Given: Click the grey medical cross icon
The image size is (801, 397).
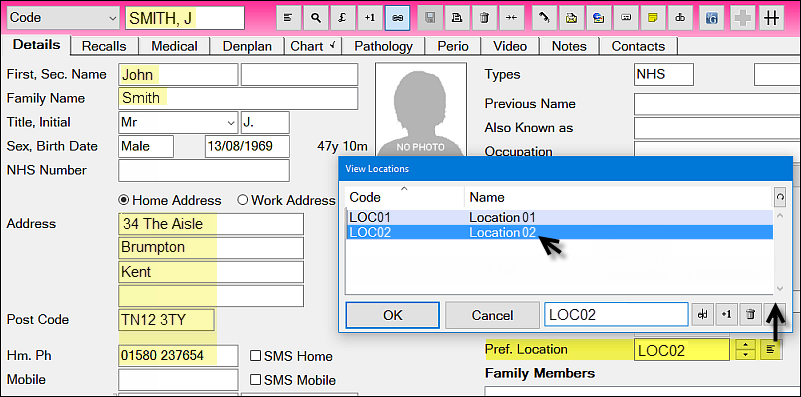Looking at the screenshot, I should (742, 18).
